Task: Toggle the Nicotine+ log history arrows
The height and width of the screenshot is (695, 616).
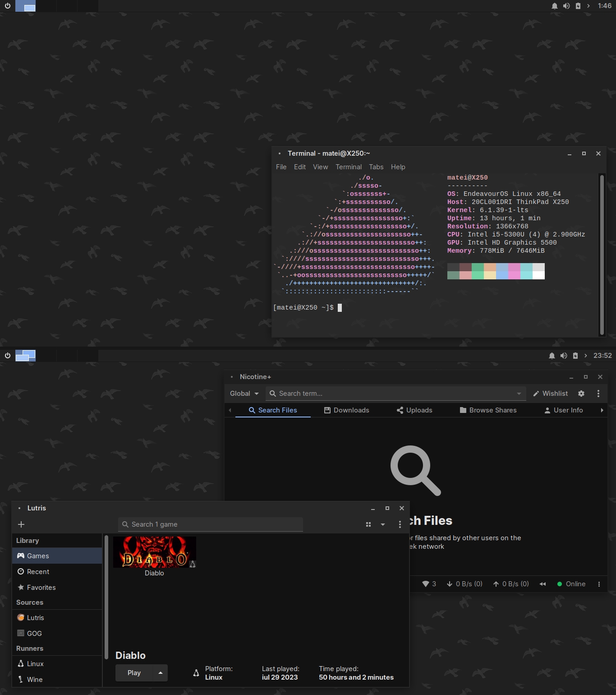Action: (x=542, y=584)
